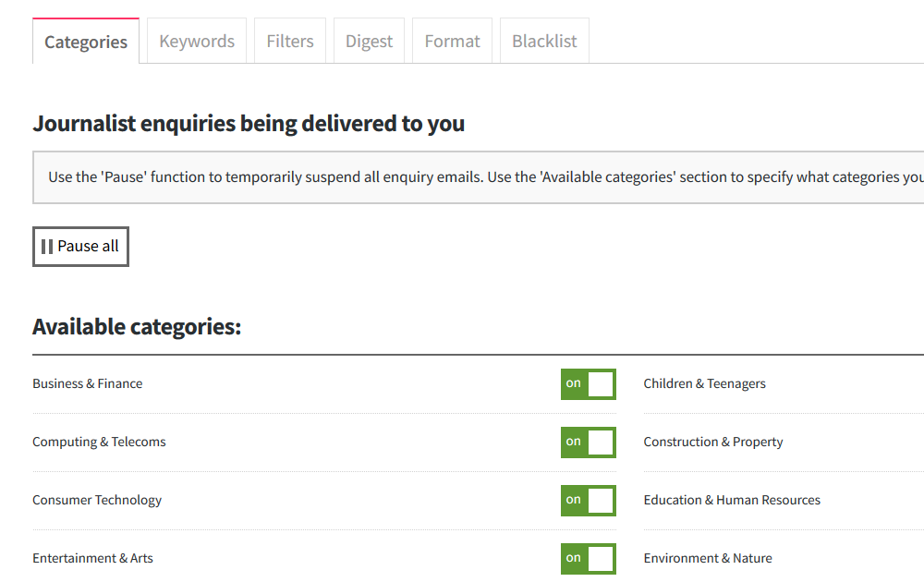Toggle off Consumer Technology enquiries
Screen dimensions: 924x582
pyautogui.click(x=588, y=500)
